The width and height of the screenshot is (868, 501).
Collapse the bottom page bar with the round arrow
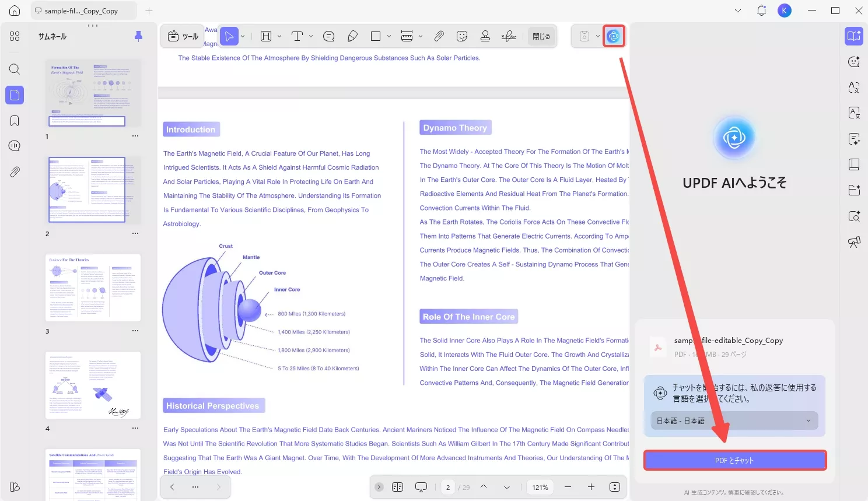point(379,487)
